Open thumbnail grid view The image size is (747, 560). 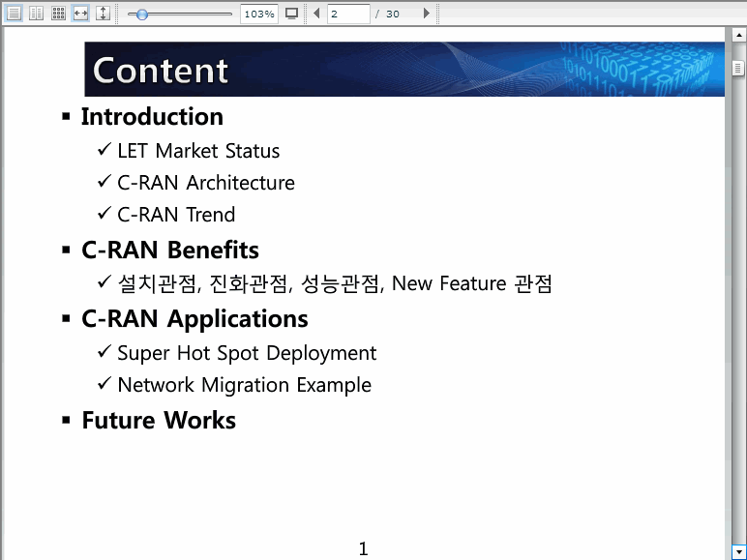pyautogui.click(x=58, y=14)
